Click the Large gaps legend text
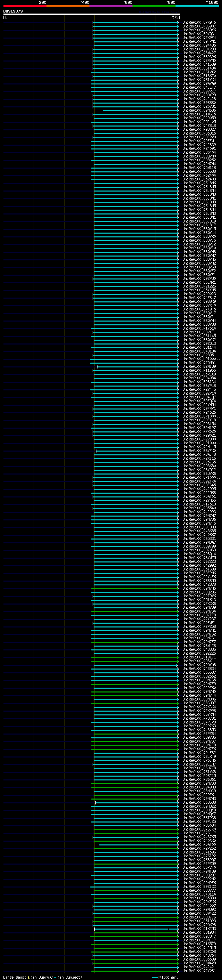This screenshot has width=222, height=980. (x=43, y=977)
